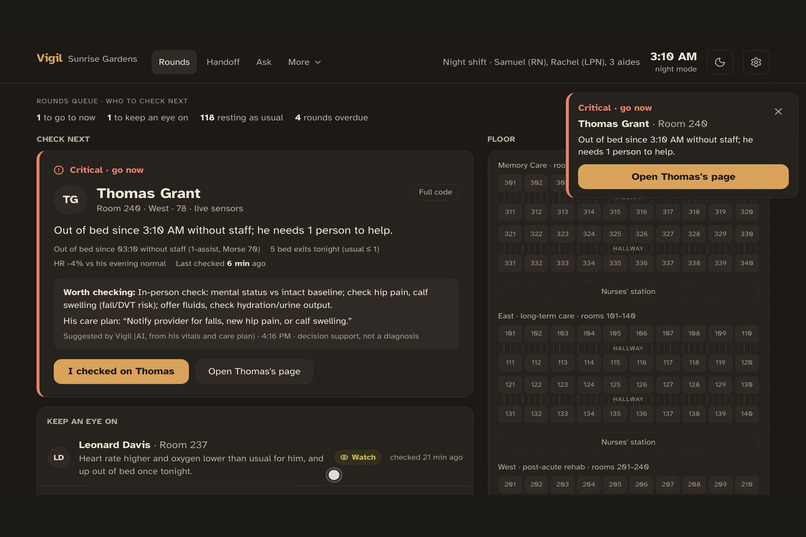Select room 101 on floor map
Viewport: 806px width, 537px height.
[510, 334]
